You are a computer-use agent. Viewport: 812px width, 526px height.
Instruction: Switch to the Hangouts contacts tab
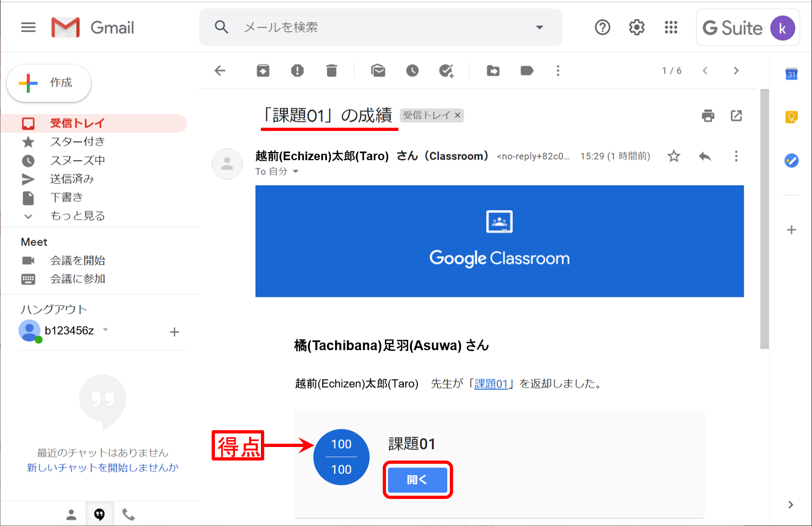[x=71, y=515]
